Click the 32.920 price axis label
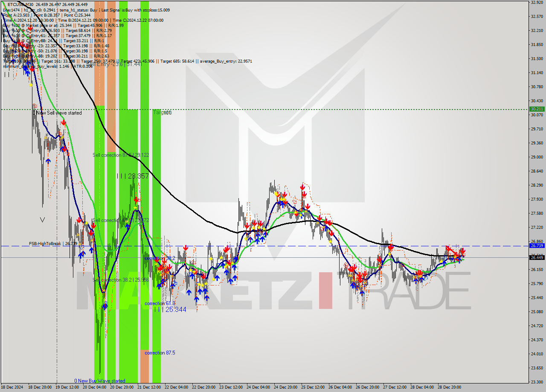546x392 pixels. (x=537, y=2)
